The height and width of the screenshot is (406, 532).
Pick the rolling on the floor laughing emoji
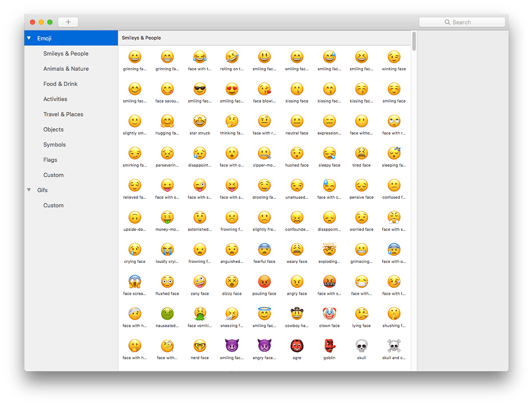[232, 57]
